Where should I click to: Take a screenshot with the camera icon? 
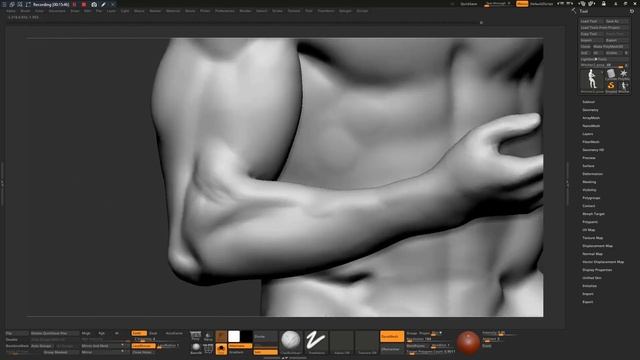coord(94,4)
